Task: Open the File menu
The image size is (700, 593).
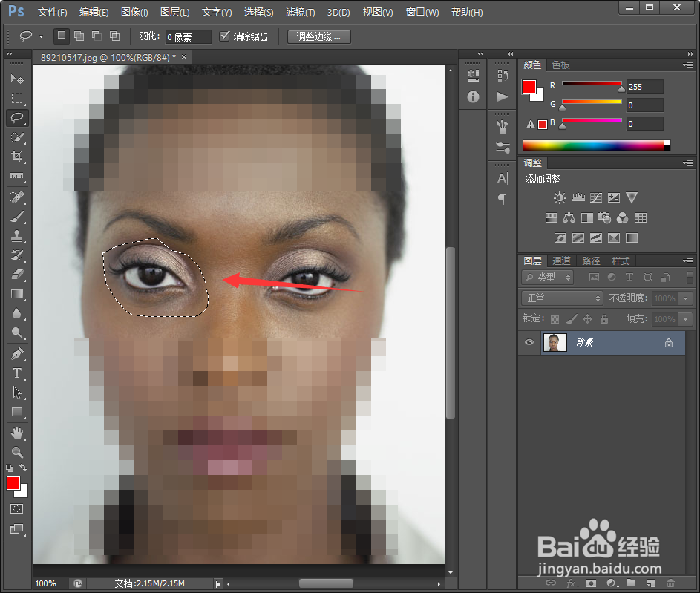Action: pyautogui.click(x=52, y=12)
